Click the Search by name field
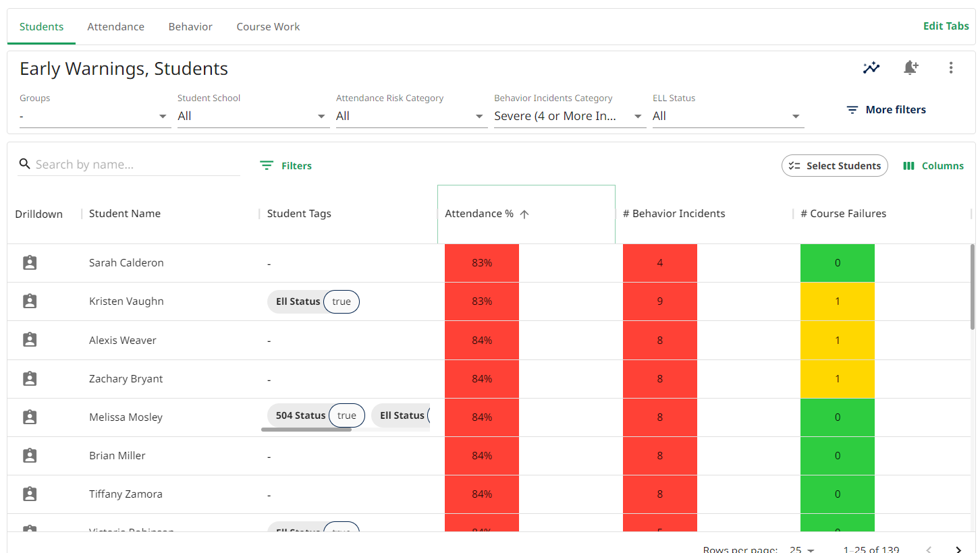980x553 pixels. click(135, 165)
